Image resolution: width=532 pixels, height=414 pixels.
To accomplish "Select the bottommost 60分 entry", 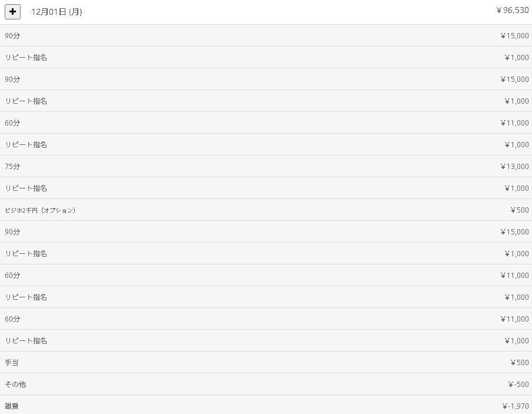I will 12,319.
